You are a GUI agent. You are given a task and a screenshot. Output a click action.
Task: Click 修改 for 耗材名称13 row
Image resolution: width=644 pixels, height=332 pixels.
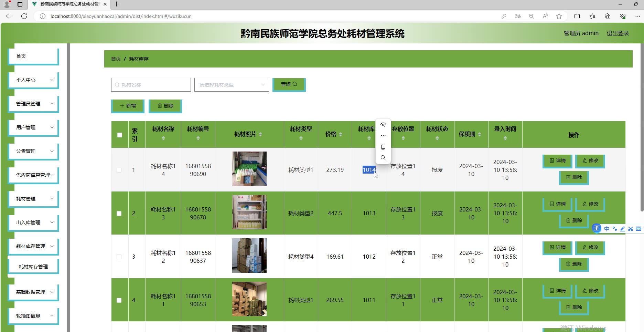pyautogui.click(x=590, y=204)
